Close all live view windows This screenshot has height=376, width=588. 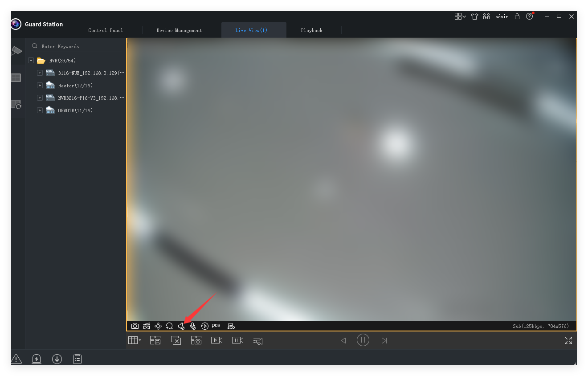pyautogui.click(x=176, y=340)
